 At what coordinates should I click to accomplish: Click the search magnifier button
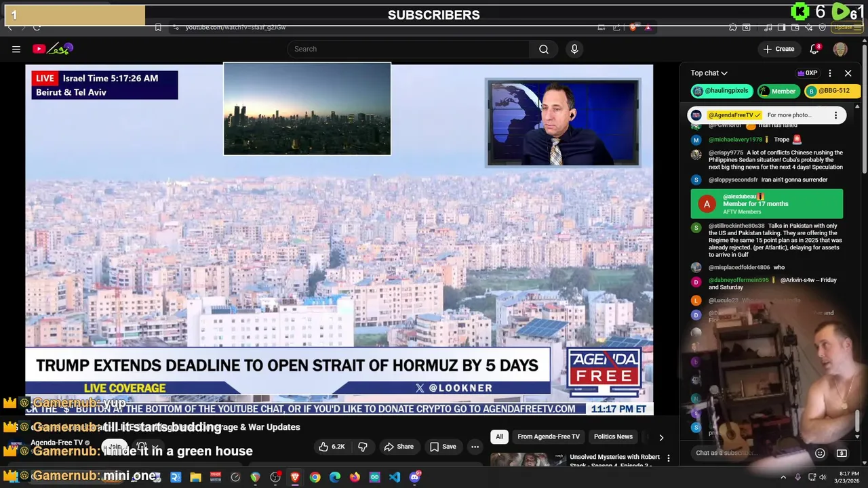(544, 49)
